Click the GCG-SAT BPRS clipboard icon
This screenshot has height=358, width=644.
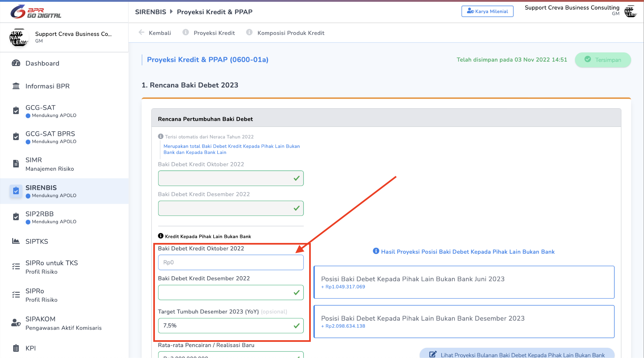click(16, 136)
